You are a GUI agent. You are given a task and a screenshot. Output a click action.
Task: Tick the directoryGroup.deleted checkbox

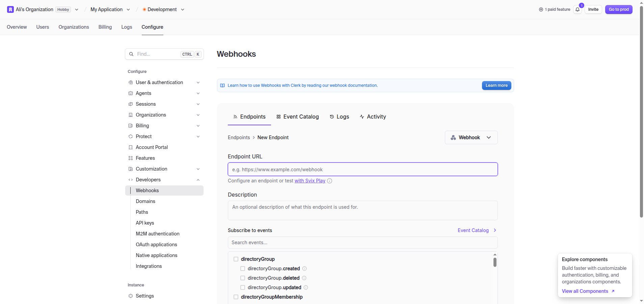click(x=243, y=278)
